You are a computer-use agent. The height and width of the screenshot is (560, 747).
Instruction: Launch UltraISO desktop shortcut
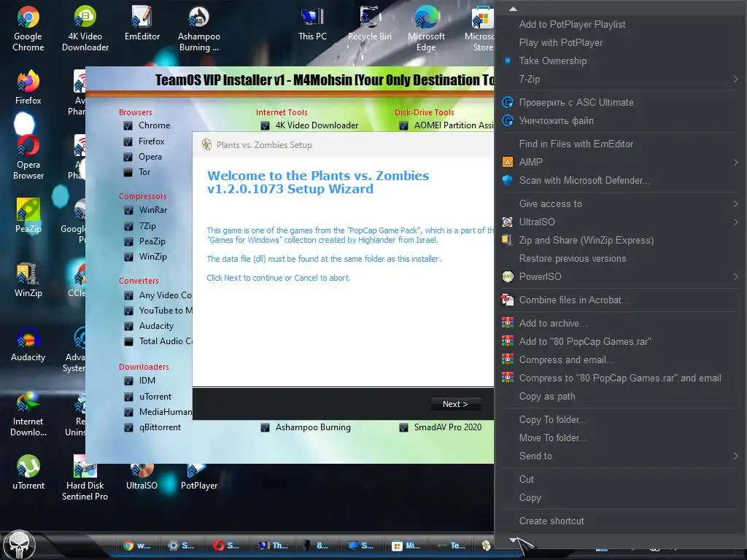pos(142,476)
